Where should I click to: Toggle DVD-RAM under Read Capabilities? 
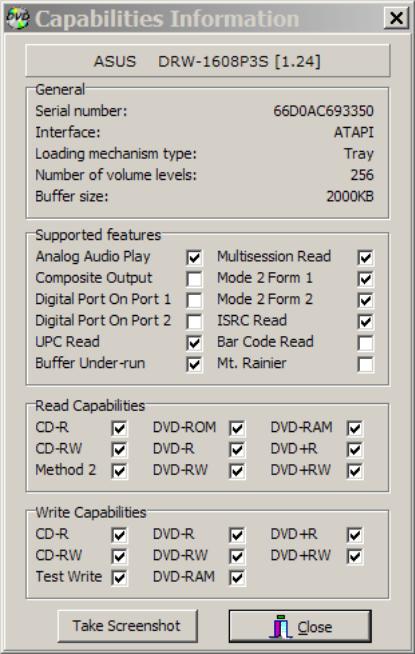click(x=355, y=428)
